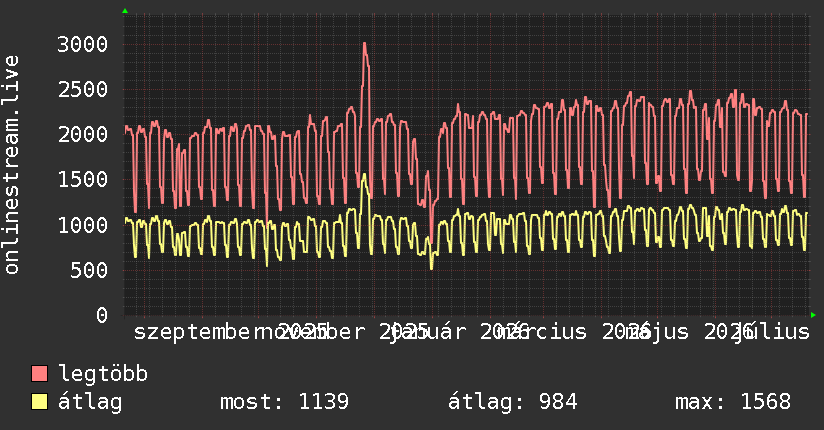Viewport: 824px width, 430px height.
Task: Click the 0 Y-axis label
Action: tap(102, 315)
